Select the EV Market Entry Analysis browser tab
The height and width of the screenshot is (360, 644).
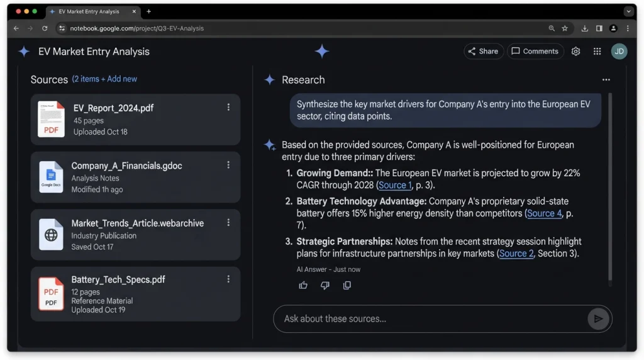pyautogui.click(x=93, y=11)
